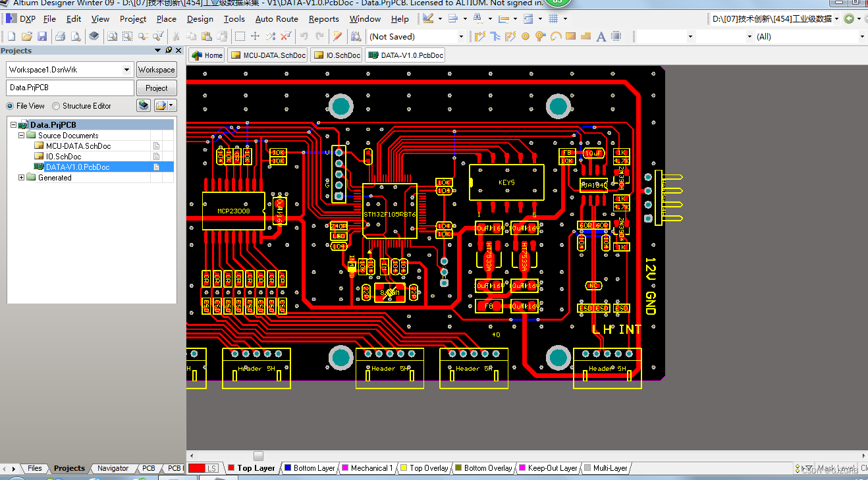Click the Cut icon on the toolbar
Screen dimensions: 868x480
coord(176,36)
